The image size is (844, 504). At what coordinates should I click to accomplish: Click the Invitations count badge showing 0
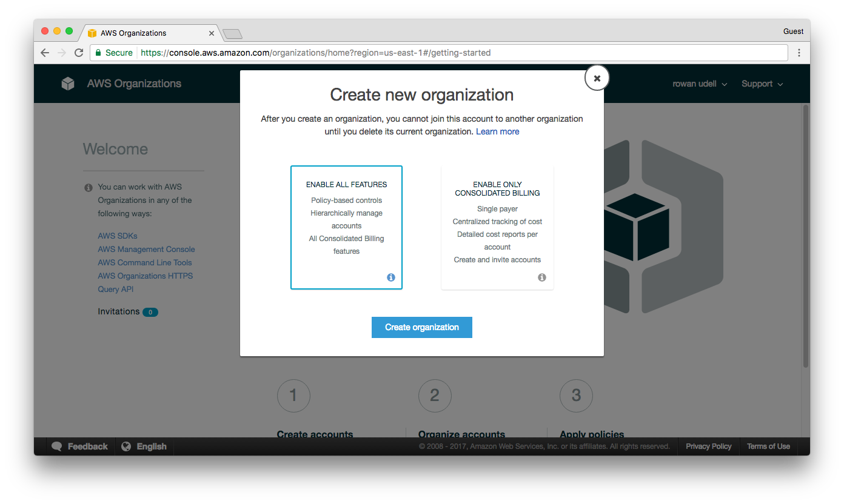point(150,312)
